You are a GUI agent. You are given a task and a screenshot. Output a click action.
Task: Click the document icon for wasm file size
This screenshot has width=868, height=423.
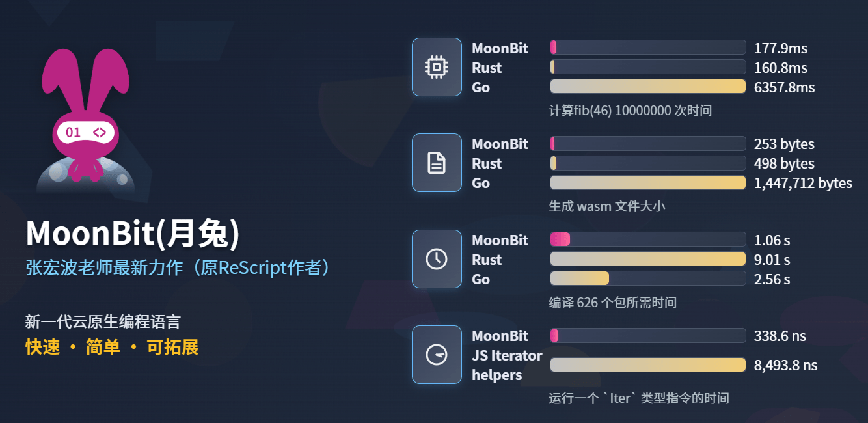437,163
